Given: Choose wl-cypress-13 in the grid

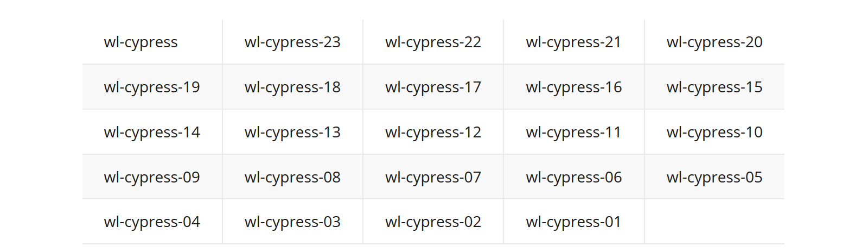Looking at the screenshot, I should tap(292, 133).
